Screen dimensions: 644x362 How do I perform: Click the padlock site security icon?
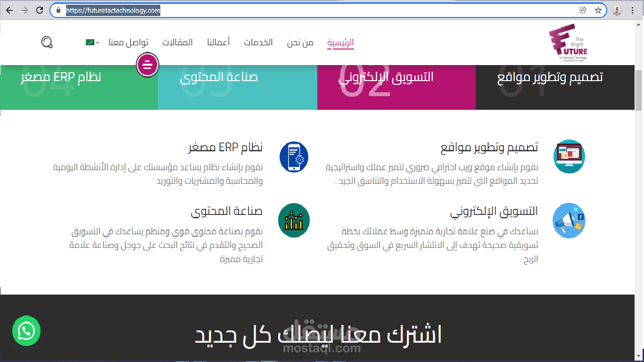coord(58,10)
